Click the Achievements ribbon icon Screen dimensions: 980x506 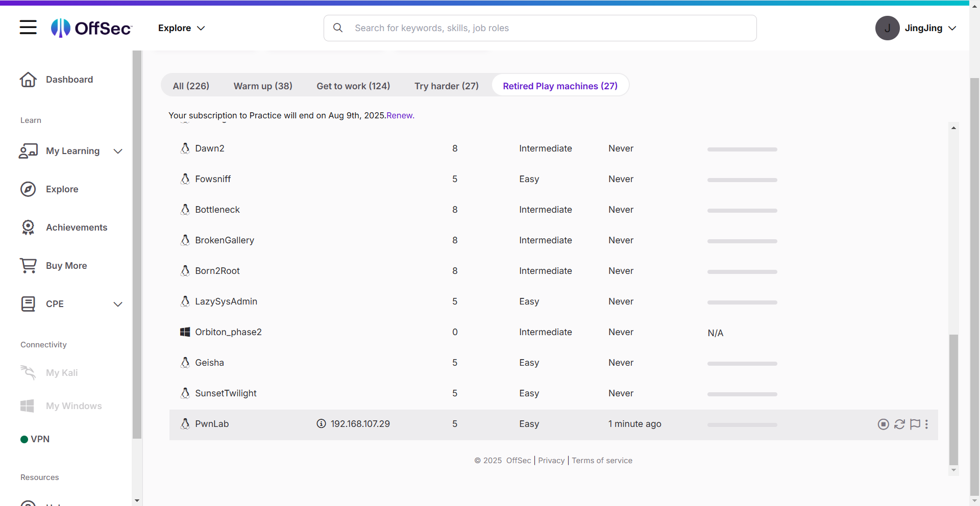coord(28,227)
